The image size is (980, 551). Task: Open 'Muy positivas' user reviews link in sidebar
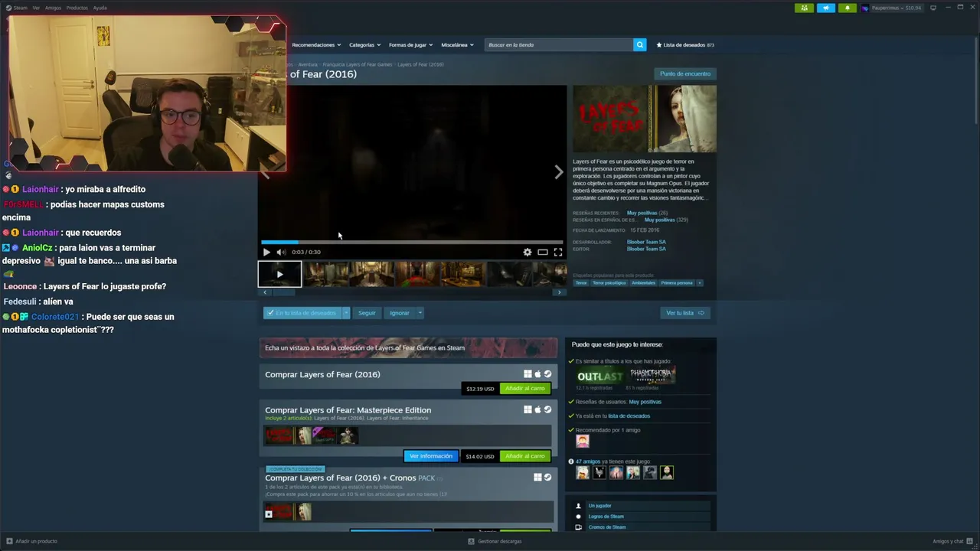[x=645, y=402]
